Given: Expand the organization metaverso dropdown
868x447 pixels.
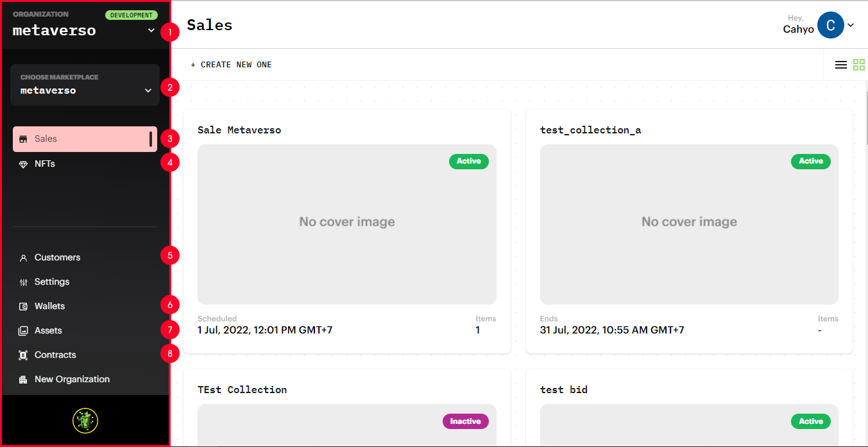Looking at the screenshot, I should [151, 30].
